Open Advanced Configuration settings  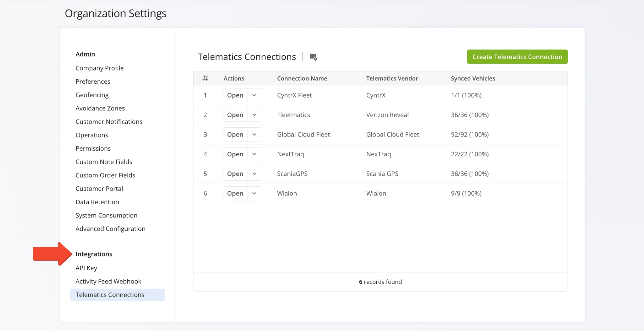click(110, 229)
